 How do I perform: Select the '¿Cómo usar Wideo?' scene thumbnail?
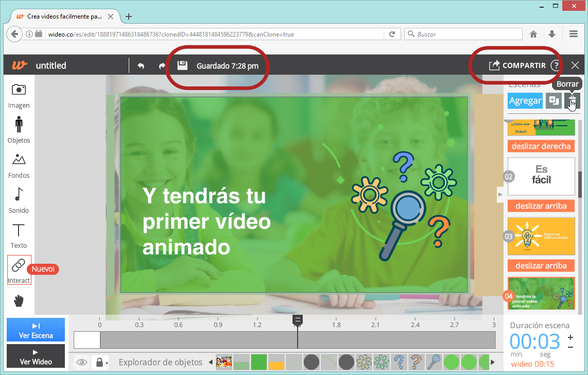click(x=541, y=128)
